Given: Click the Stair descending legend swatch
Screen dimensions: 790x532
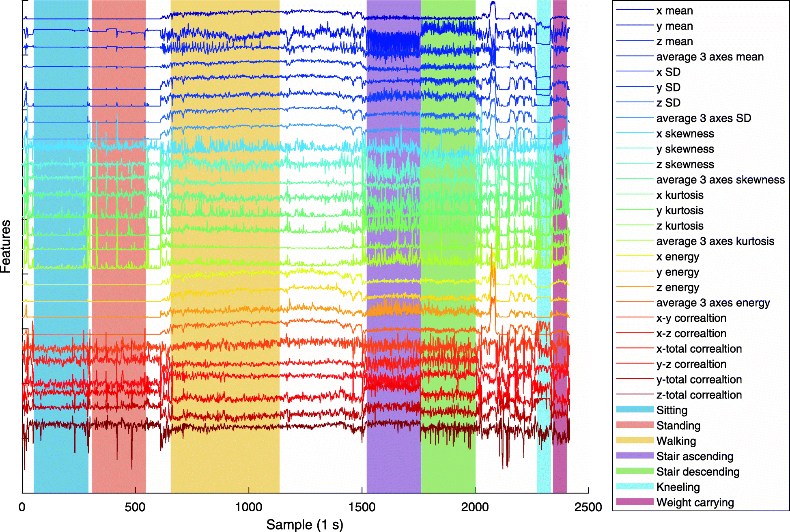Looking at the screenshot, I should tap(635, 471).
